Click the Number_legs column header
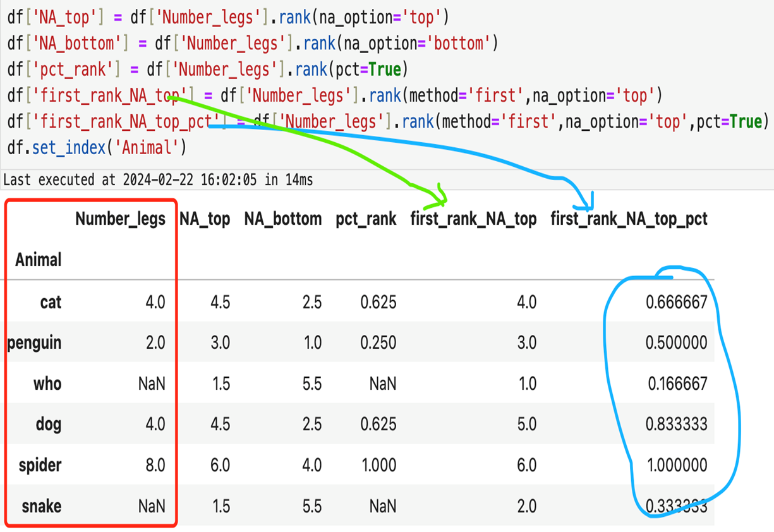The width and height of the screenshot is (774, 532). tap(120, 219)
